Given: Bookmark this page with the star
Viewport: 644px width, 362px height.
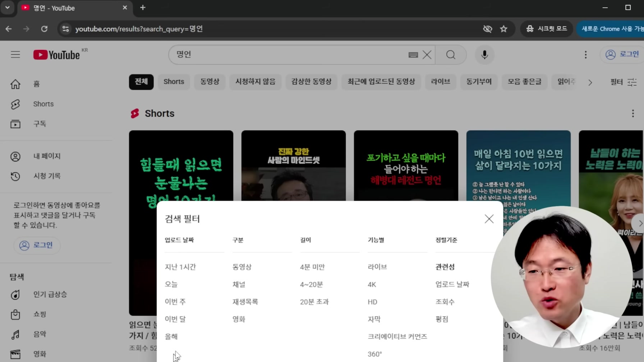Looking at the screenshot, I should point(503,29).
